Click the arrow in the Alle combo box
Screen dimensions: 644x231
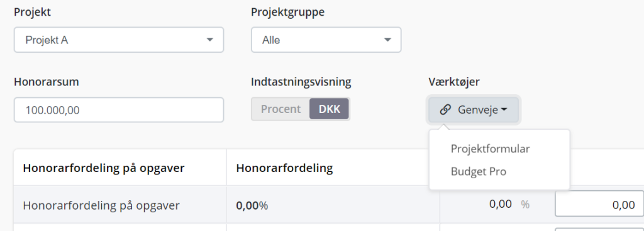(387, 40)
